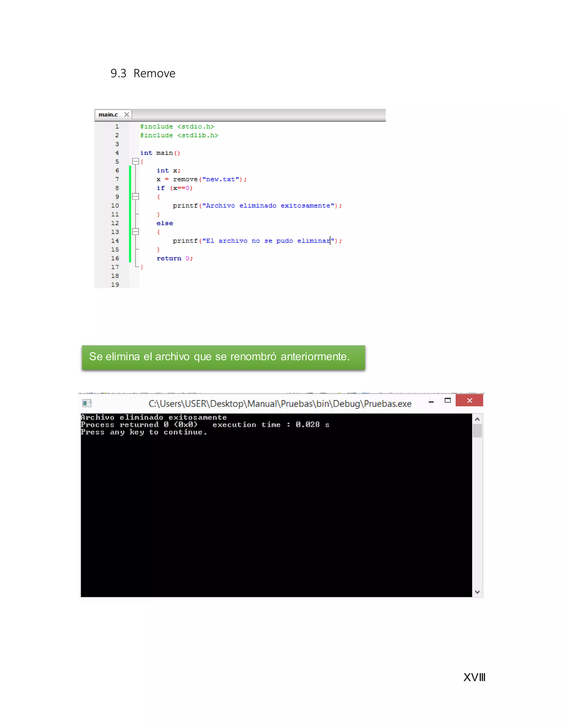Select the main.c tab

tap(108, 114)
